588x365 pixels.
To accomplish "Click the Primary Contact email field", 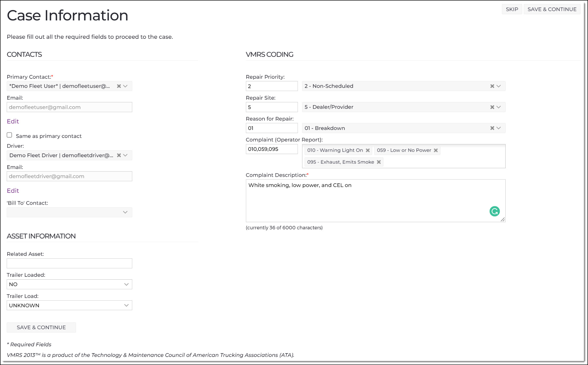I will [69, 107].
